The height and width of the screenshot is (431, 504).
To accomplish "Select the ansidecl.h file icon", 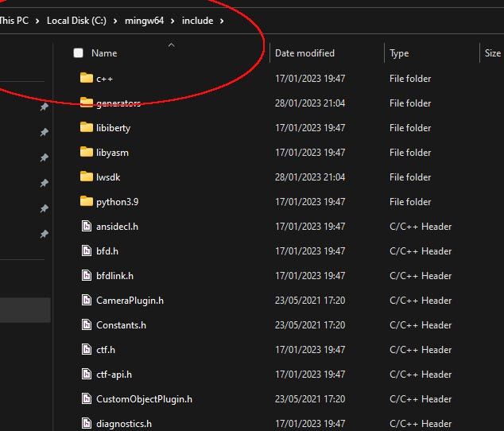I will tap(87, 226).
